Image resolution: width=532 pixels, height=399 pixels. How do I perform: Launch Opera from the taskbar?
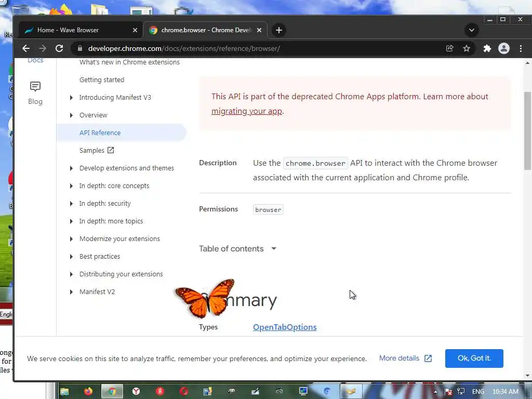pyautogui.click(x=184, y=392)
